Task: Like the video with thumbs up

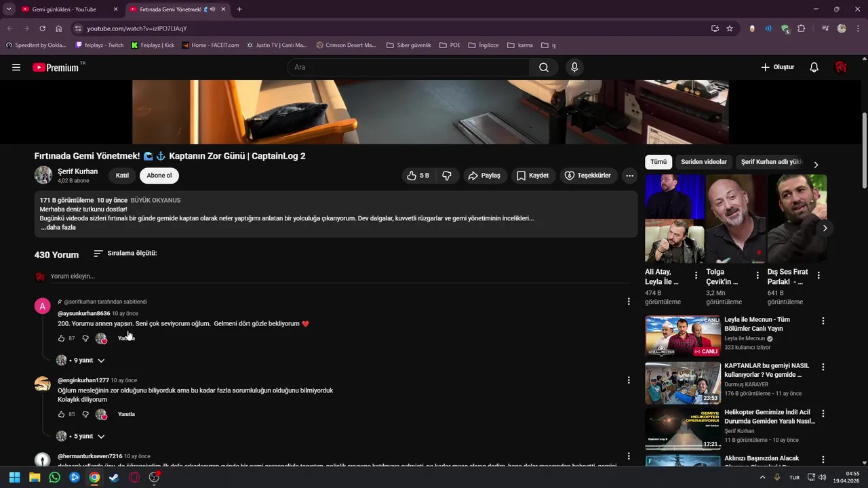Action: [418, 176]
